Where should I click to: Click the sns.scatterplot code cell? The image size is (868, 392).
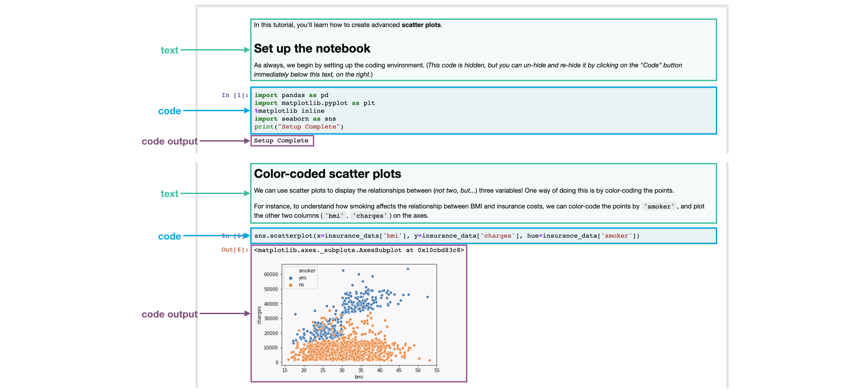[483, 236]
